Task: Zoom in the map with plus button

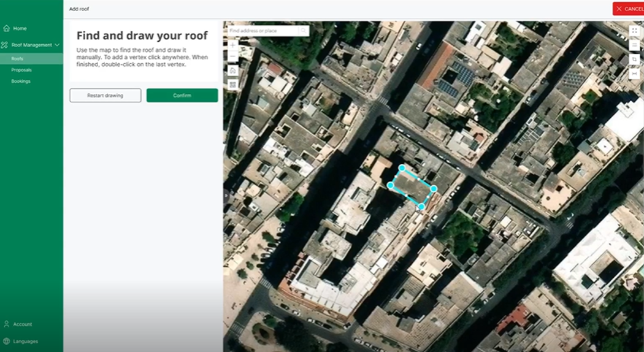Action: 233,45
